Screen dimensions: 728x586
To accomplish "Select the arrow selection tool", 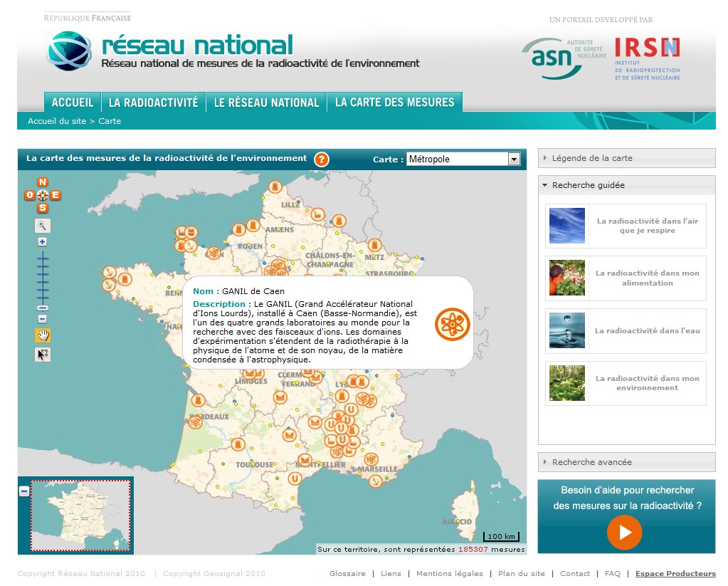I will [43, 355].
